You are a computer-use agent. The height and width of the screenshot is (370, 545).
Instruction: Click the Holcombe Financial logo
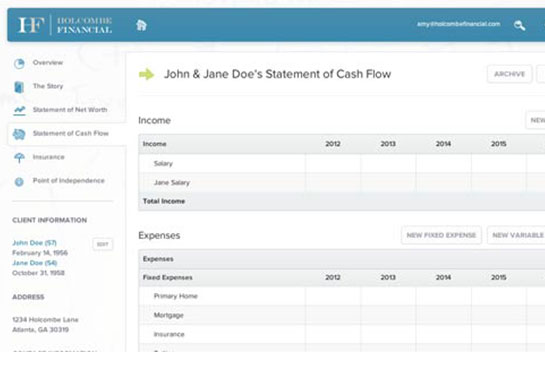click(65, 25)
